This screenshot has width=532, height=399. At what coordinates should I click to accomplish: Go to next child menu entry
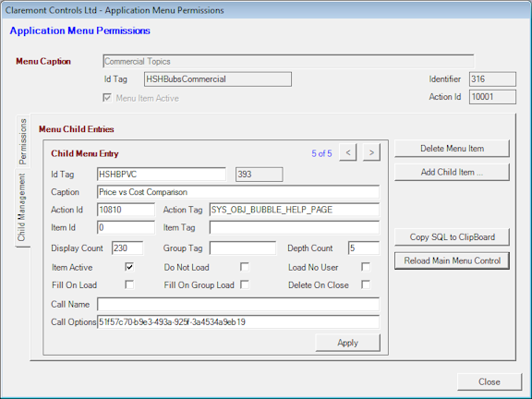click(x=371, y=152)
